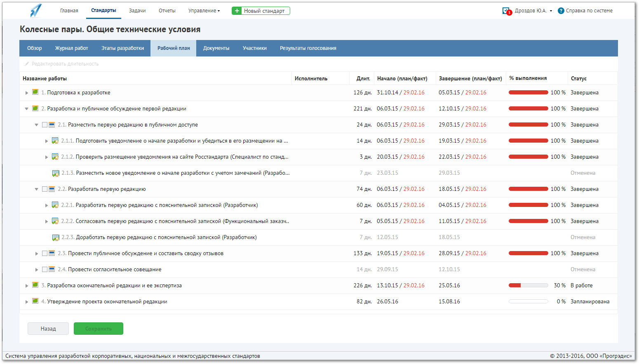Click group icon of 2.4 Провести согласительное совещание

52,269
